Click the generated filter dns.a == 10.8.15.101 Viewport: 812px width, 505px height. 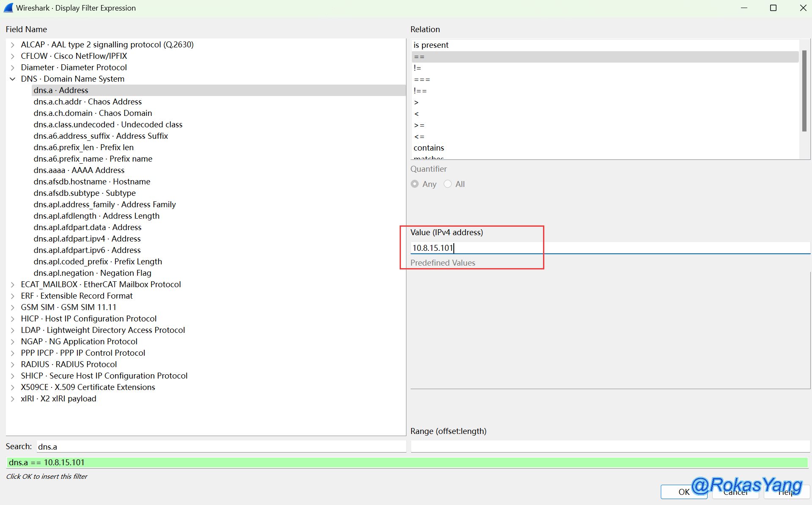407,462
